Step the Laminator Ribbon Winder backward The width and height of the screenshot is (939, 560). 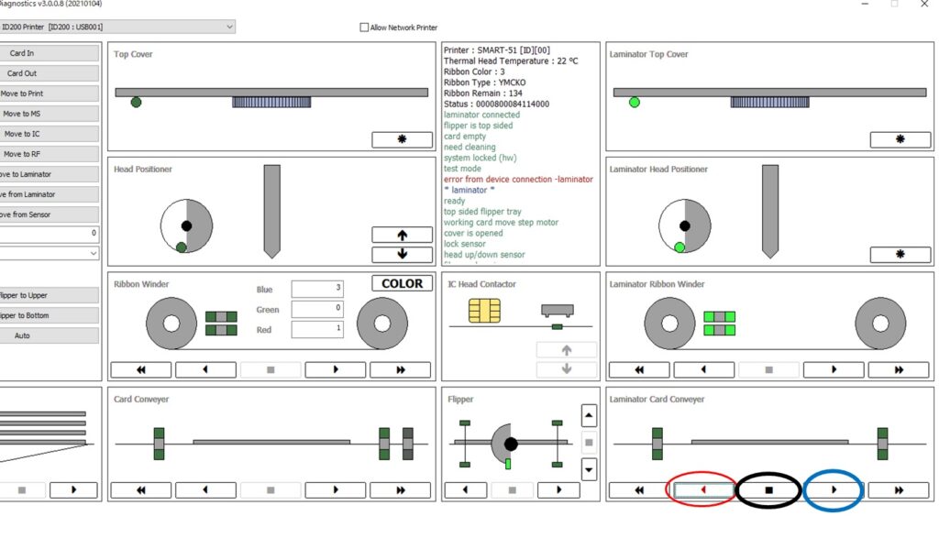tap(703, 369)
